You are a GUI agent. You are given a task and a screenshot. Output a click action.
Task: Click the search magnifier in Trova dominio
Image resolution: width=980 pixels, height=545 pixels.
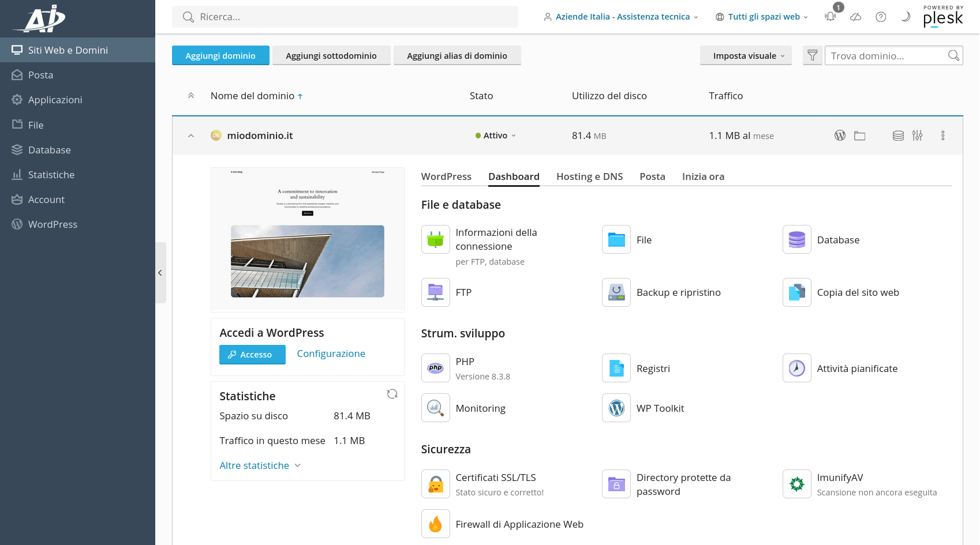[x=953, y=55]
